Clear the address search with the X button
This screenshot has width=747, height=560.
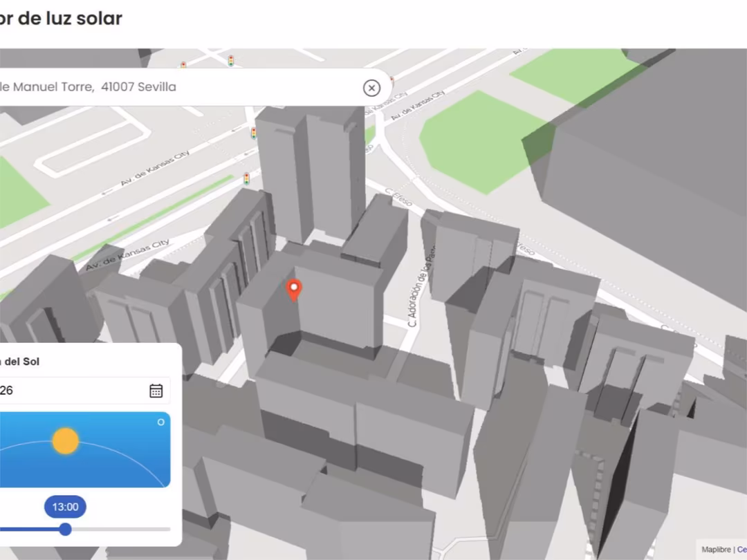[x=371, y=88]
